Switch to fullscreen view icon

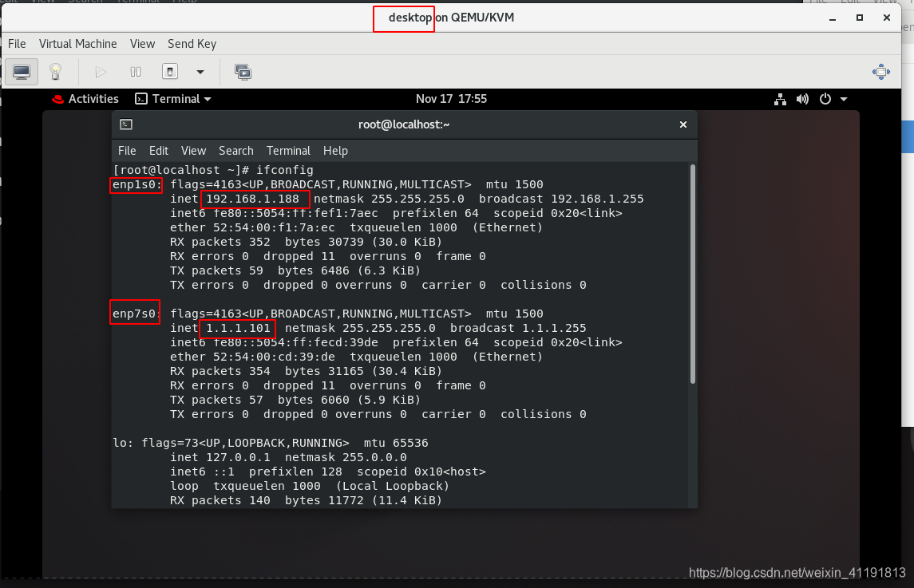pos(880,73)
